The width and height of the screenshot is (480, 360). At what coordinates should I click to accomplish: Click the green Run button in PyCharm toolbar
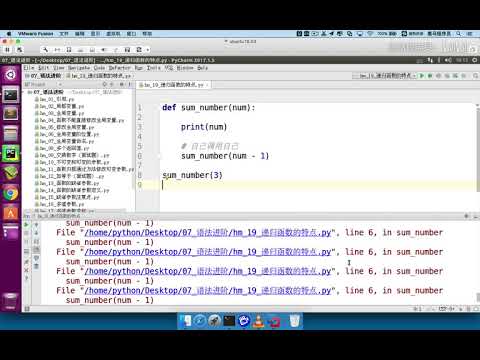(x=422, y=76)
